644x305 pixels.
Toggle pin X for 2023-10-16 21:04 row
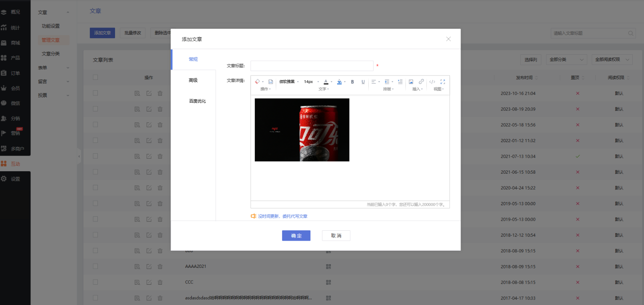[x=578, y=93]
